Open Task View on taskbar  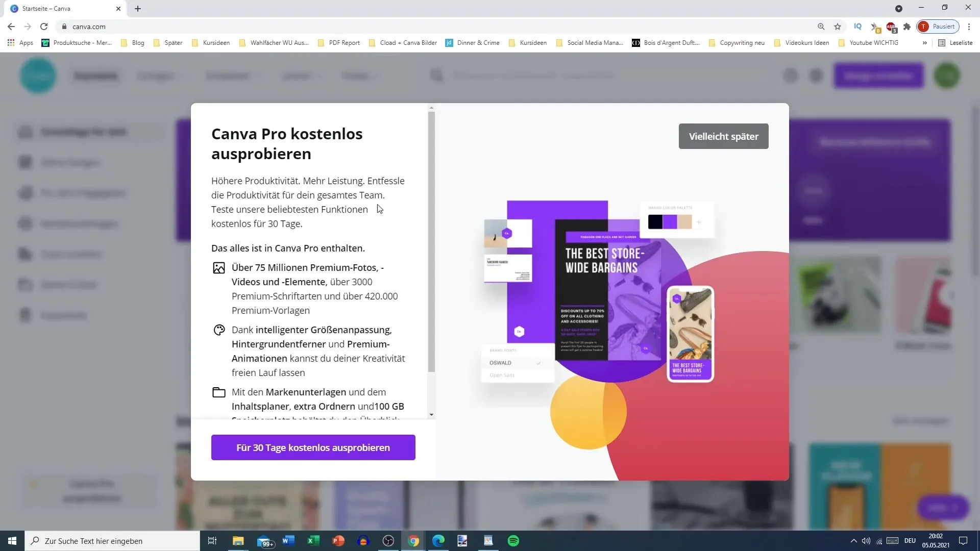[212, 541]
